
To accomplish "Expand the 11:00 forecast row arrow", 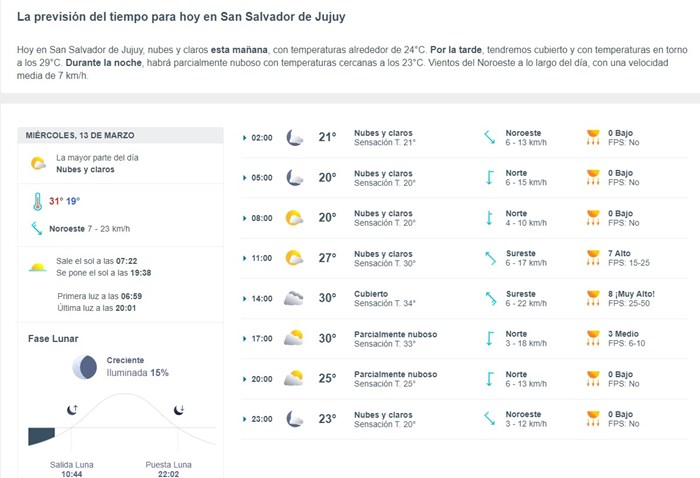I will (x=244, y=258).
